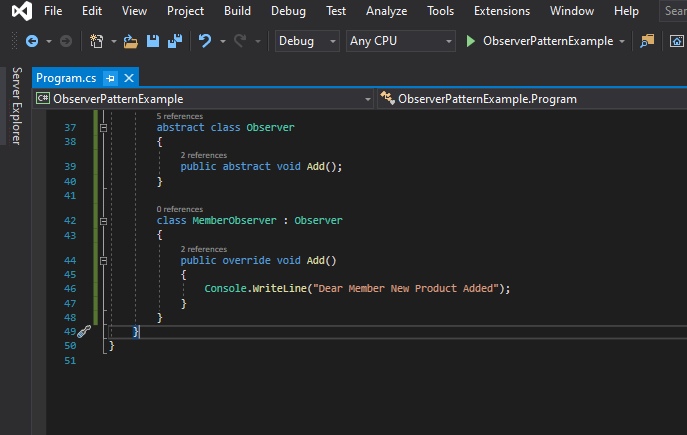The width and height of the screenshot is (687, 435).
Task: Open the File menu
Action: (53, 11)
